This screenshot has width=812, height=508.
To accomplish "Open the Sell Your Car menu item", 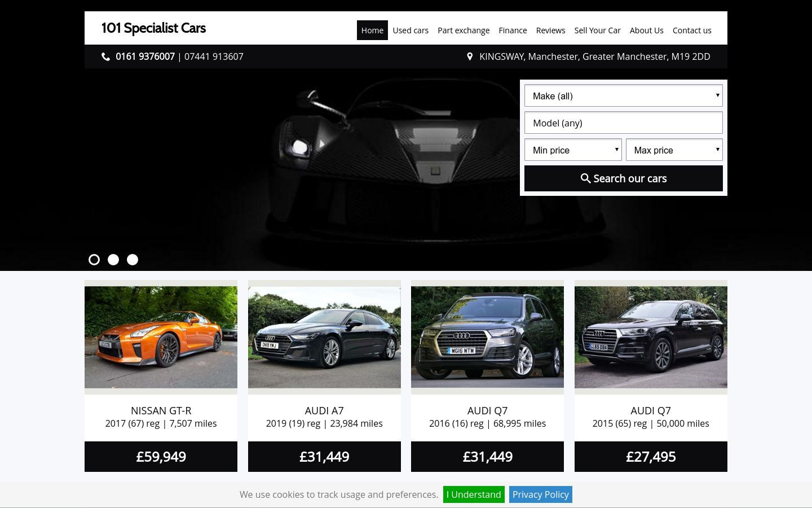I will [597, 30].
